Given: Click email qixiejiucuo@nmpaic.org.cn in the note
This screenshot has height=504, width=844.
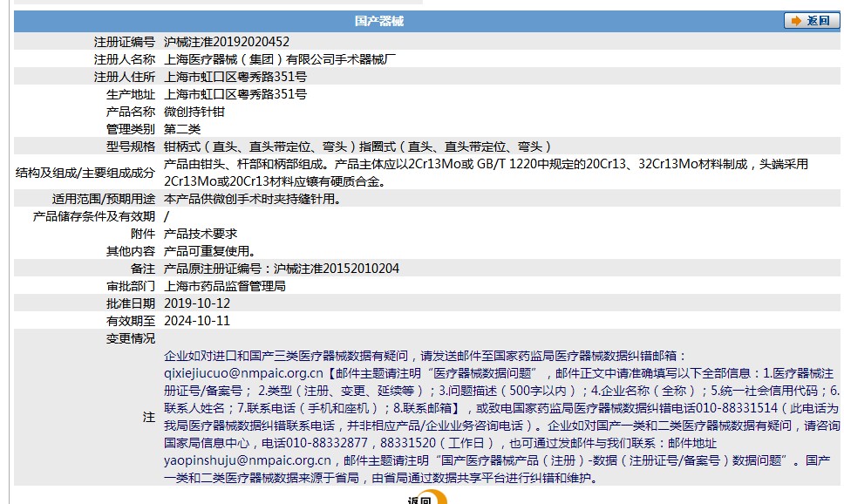Looking at the screenshot, I should pyautogui.click(x=244, y=373).
